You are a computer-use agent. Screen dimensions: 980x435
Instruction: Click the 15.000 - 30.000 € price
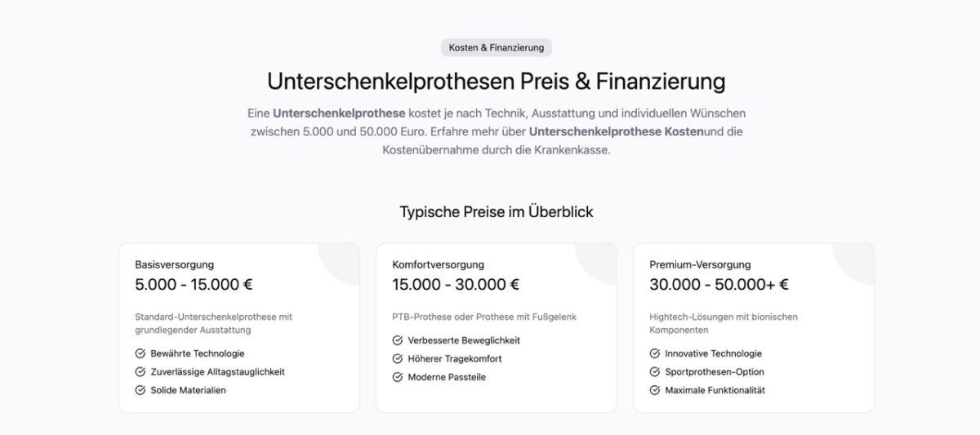tap(456, 285)
